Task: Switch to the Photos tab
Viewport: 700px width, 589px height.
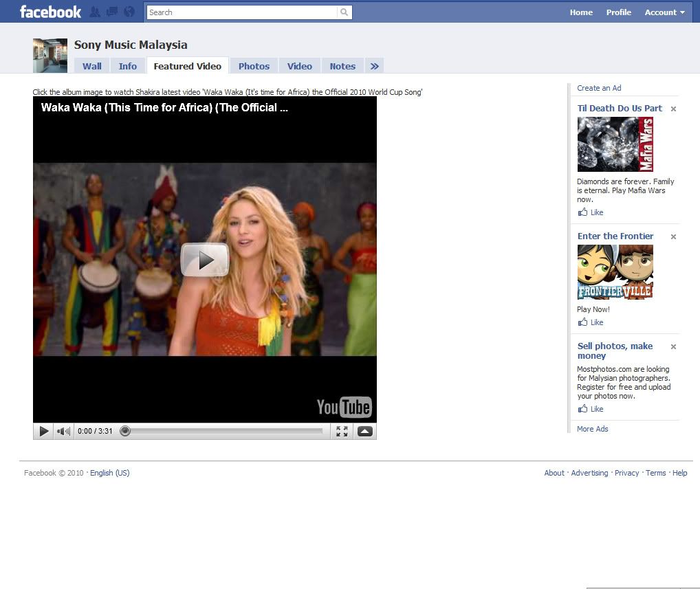Action: [x=254, y=66]
